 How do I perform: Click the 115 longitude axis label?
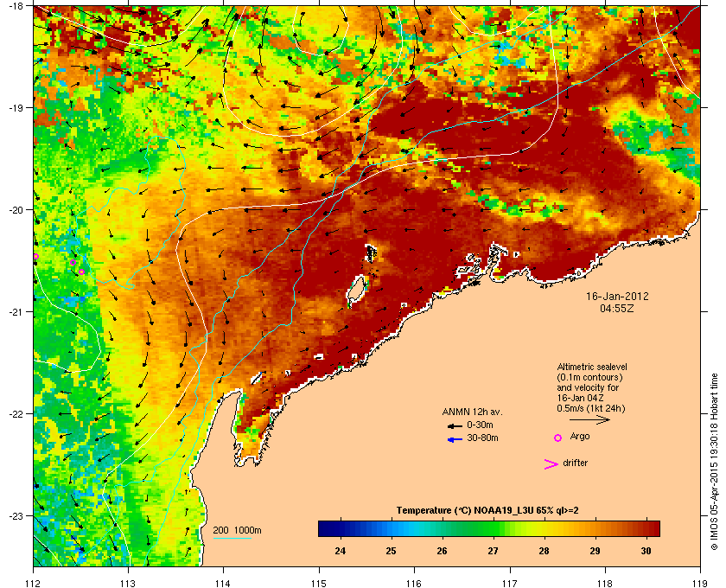319,584
